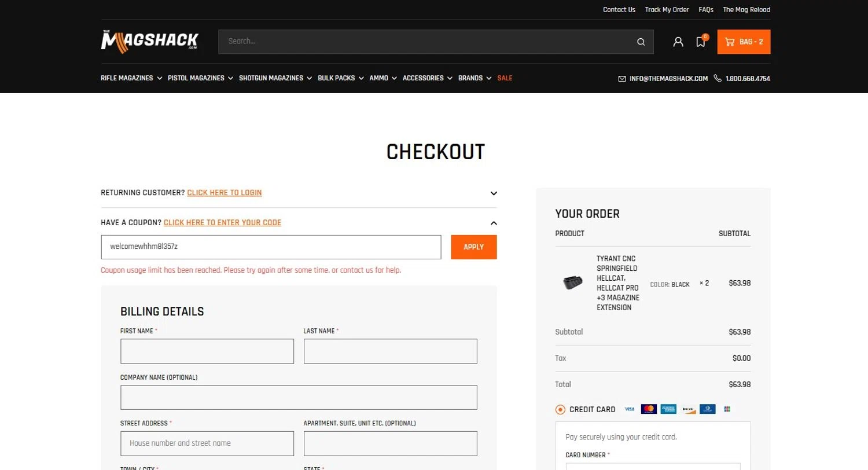This screenshot has width=868, height=470.
Task: Open the Bulk Packs dropdown menu
Action: 340,78
